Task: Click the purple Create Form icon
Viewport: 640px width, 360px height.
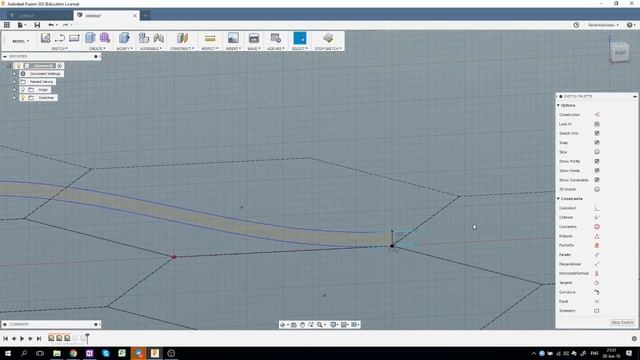Action: (105, 38)
